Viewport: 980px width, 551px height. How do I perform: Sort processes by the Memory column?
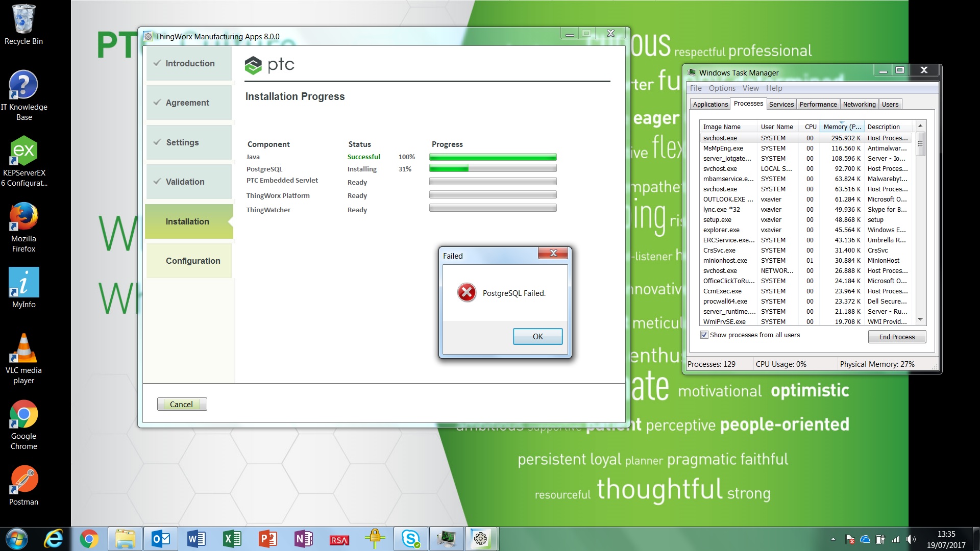842,127
